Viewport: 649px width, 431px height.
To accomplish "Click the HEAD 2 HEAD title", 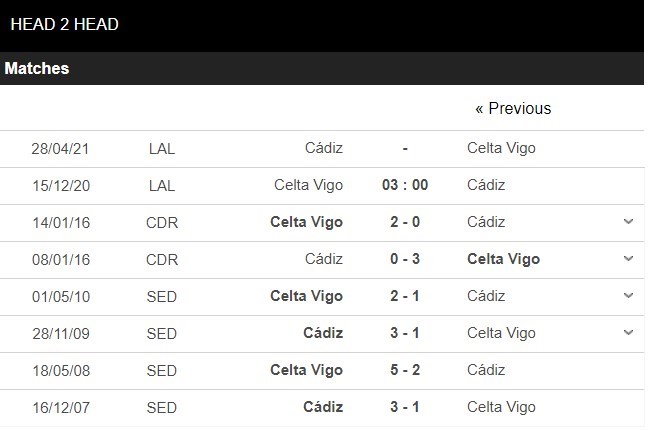I will pos(65,24).
